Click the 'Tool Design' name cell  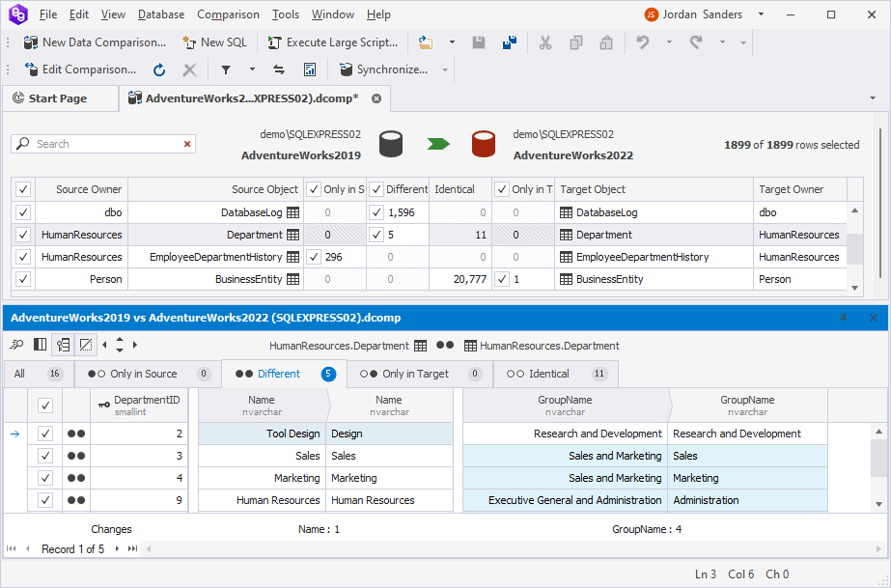262,434
